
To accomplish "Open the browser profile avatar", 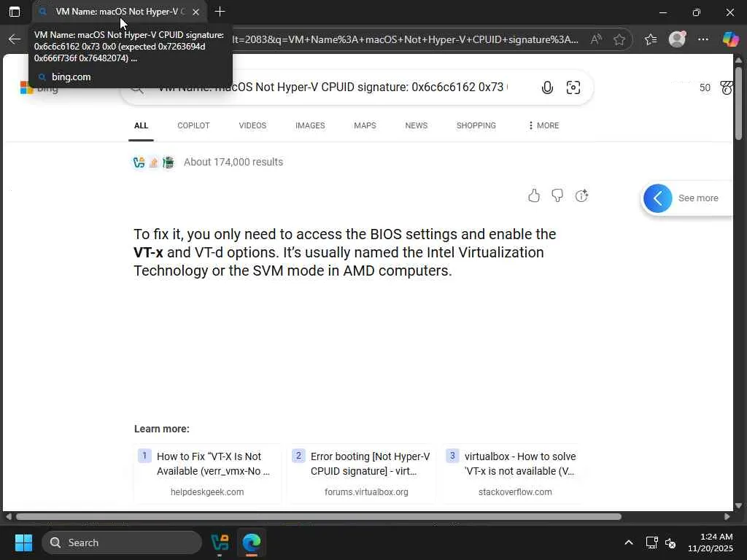I will [x=677, y=39].
